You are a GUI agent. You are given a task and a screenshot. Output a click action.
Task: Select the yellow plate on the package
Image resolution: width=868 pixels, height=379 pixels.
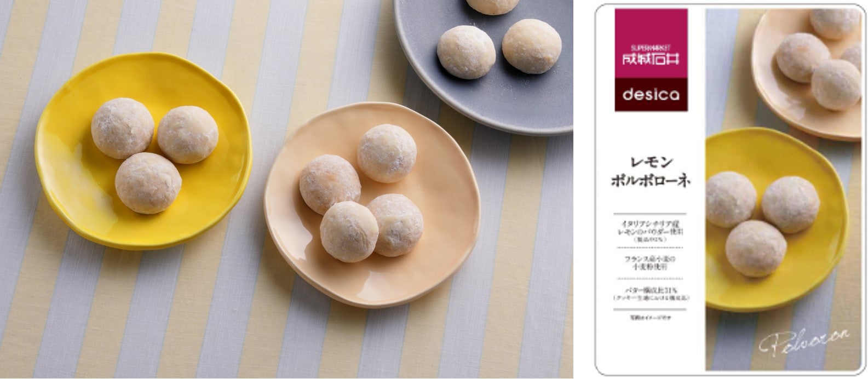point(776,219)
